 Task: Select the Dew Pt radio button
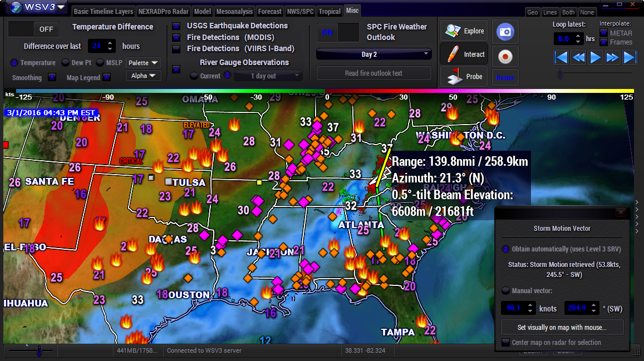point(65,63)
